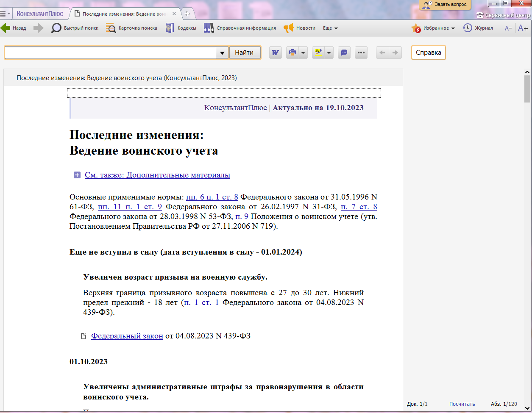Open the Федеральный закон link
Image resolution: width=532 pixels, height=413 pixels.
(x=127, y=336)
